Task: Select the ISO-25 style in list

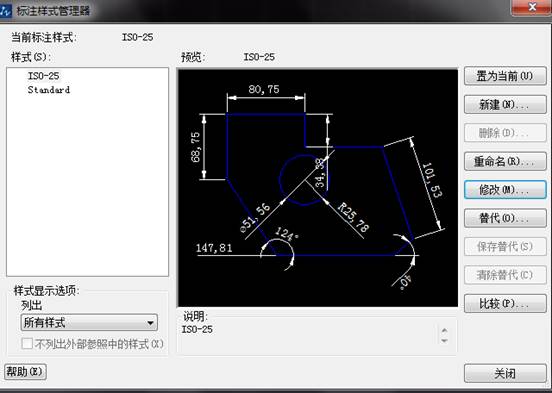Action: point(44,76)
